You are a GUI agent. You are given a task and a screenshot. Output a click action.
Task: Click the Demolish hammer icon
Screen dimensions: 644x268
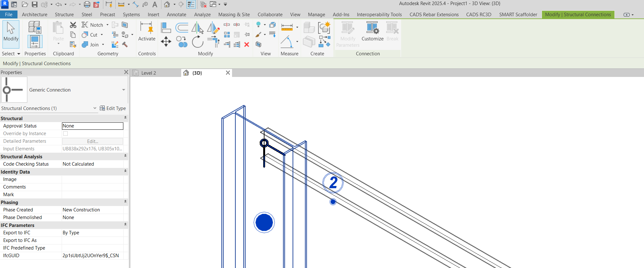[125, 45]
